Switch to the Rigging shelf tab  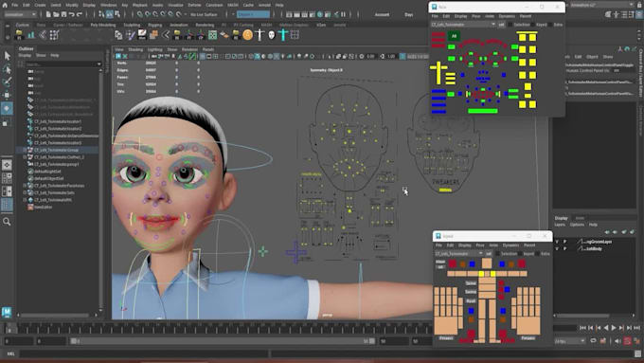point(154,25)
